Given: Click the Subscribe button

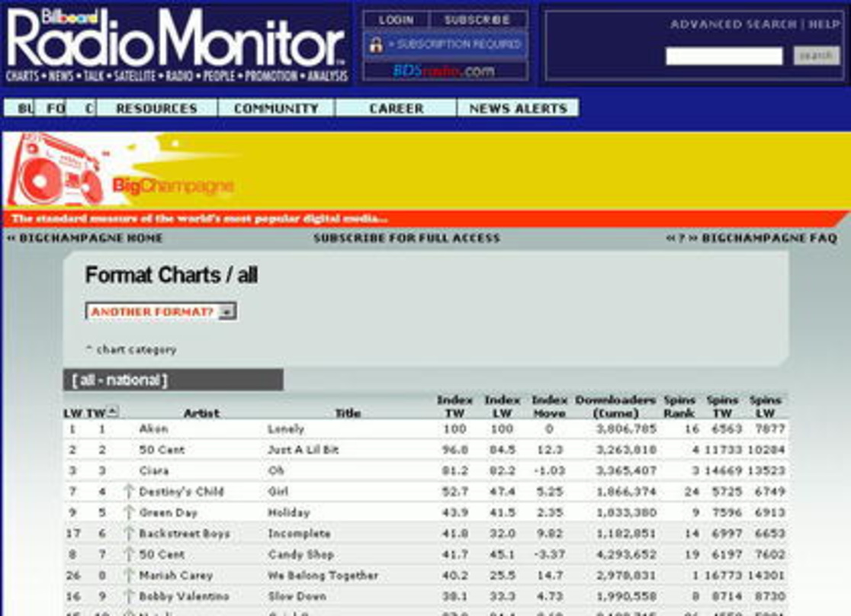Looking at the screenshot, I should click(477, 20).
